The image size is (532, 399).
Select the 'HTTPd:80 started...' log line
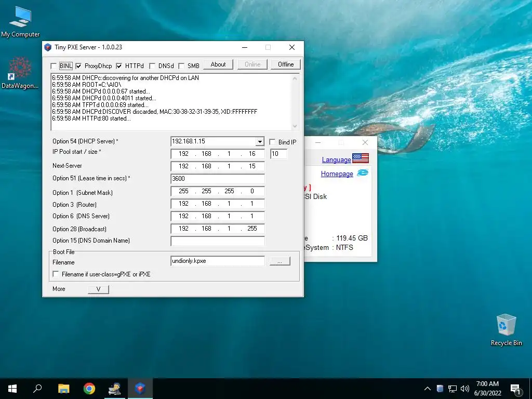click(x=91, y=118)
